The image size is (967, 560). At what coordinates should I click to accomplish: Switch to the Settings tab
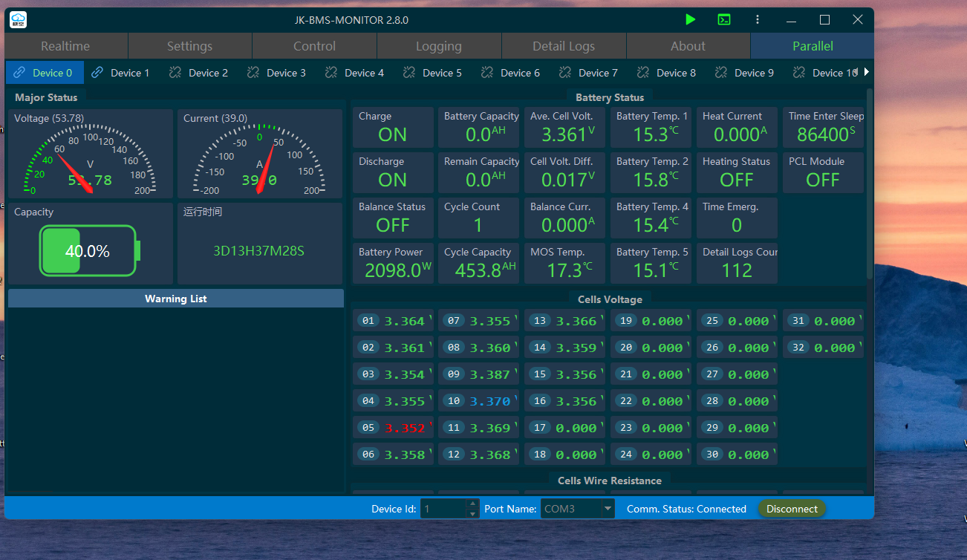tap(189, 46)
